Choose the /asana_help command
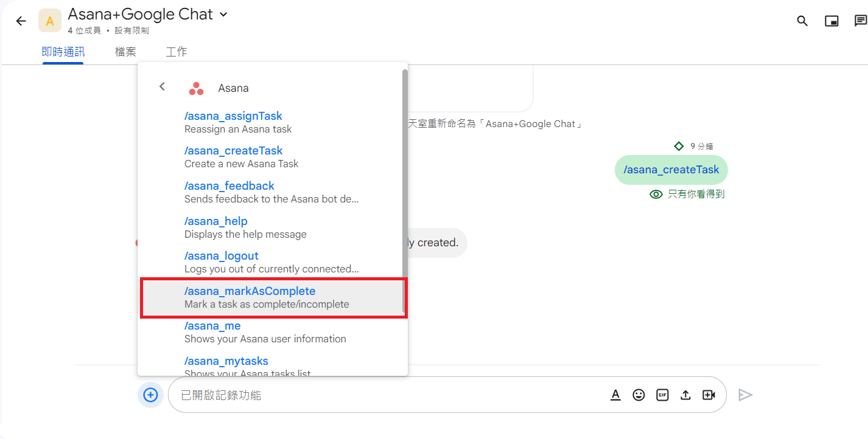The width and height of the screenshot is (868, 439). [271, 227]
